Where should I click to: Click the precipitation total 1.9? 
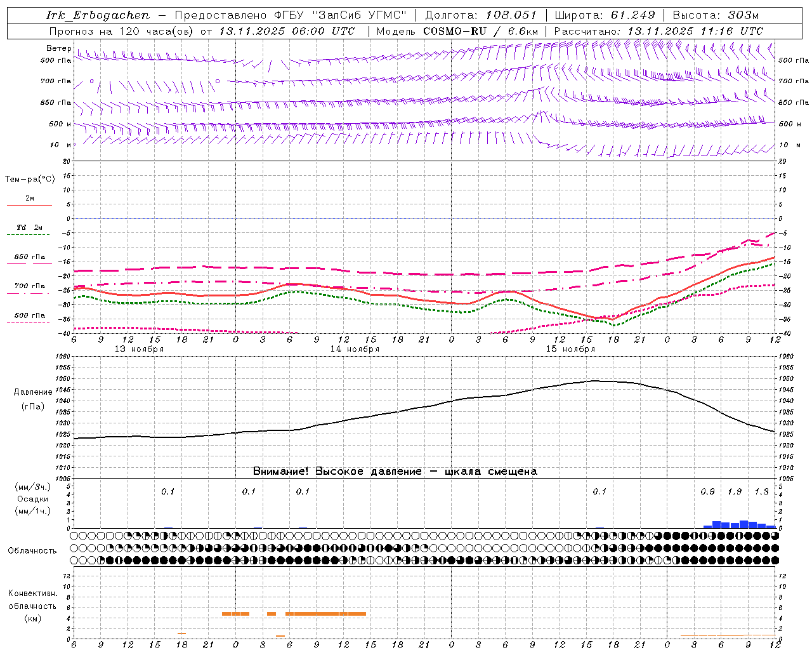(735, 492)
